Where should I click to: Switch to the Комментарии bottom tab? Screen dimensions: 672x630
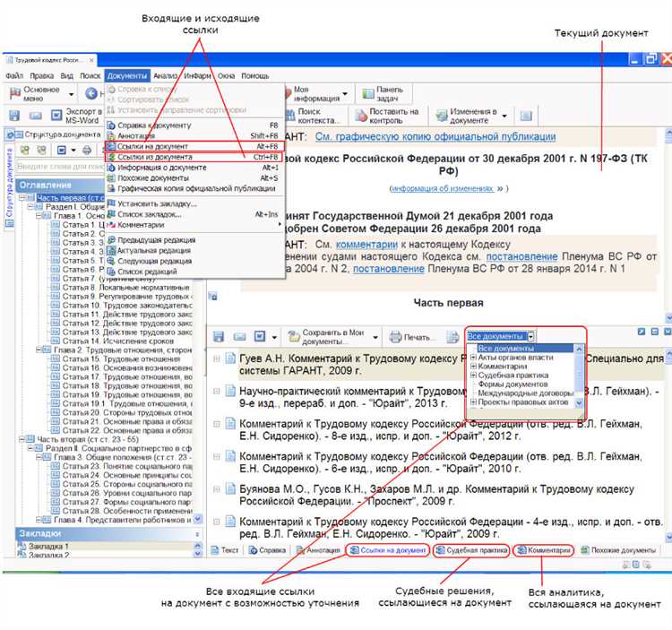coord(544,550)
